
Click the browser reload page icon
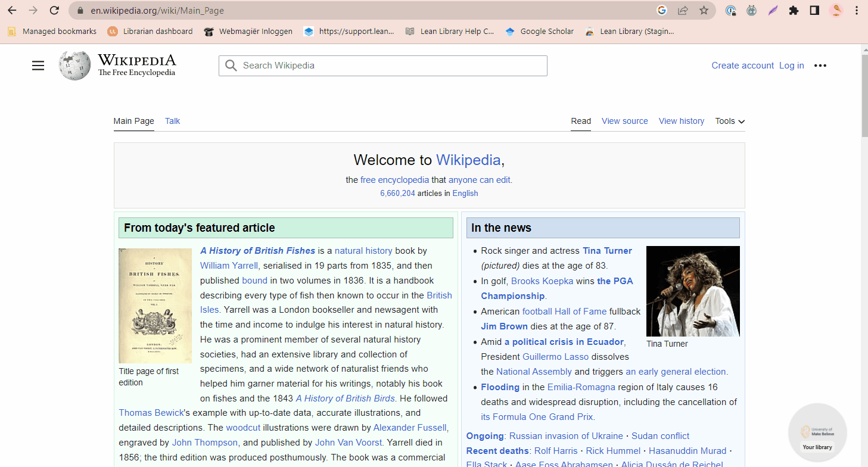[x=54, y=10]
